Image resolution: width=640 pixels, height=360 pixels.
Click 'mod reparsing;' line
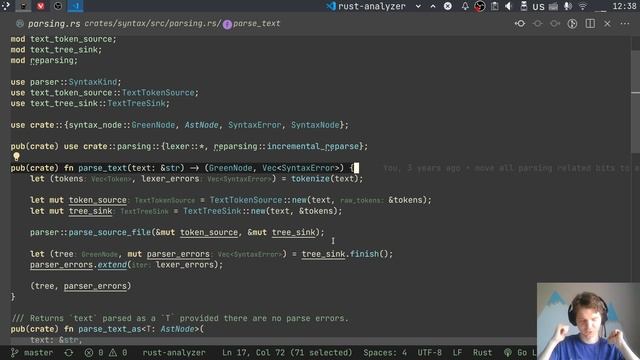click(44, 60)
